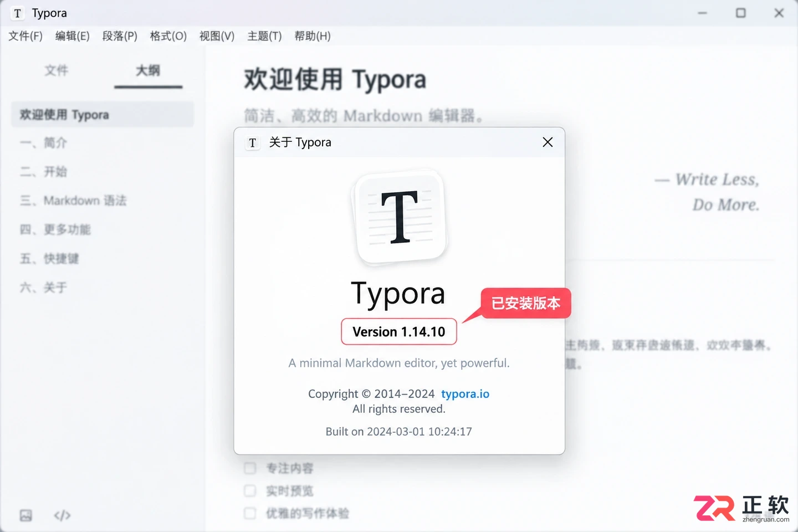
Task: Click the Typora app icon in the main title bar
Action: (x=18, y=13)
